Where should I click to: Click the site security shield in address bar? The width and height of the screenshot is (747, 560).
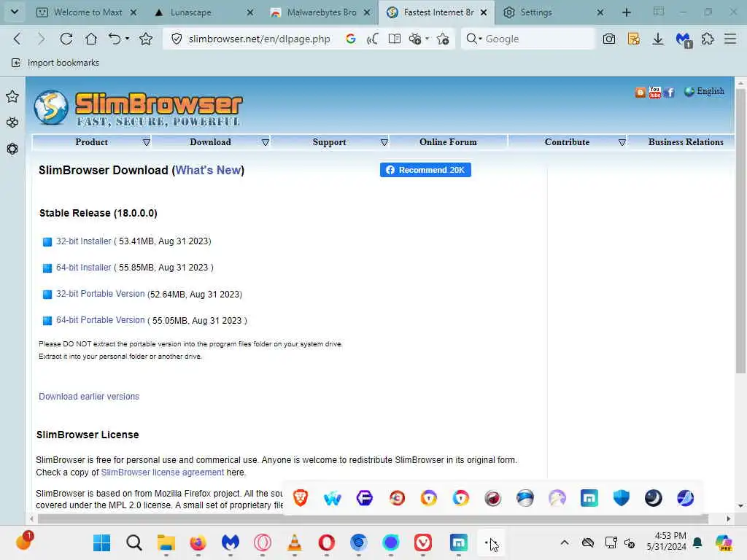pos(177,39)
